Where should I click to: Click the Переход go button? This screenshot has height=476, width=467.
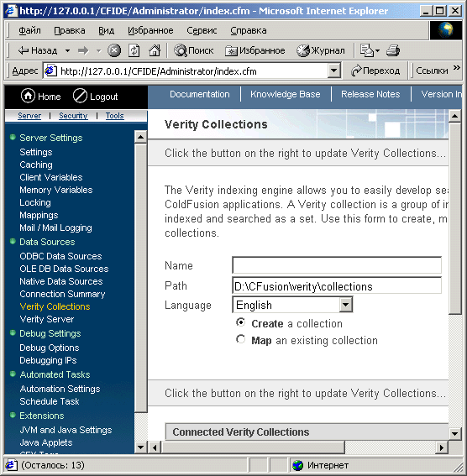point(375,71)
